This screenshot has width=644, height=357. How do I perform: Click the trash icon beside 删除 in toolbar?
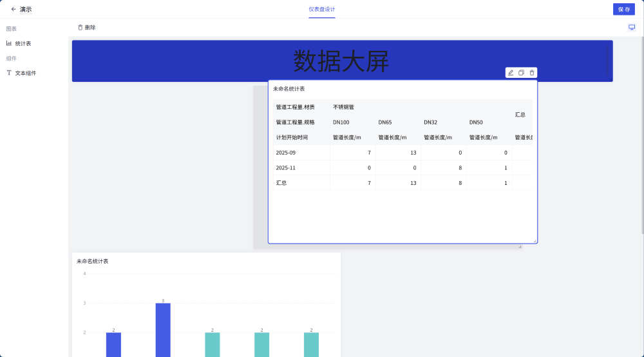point(80,27)
